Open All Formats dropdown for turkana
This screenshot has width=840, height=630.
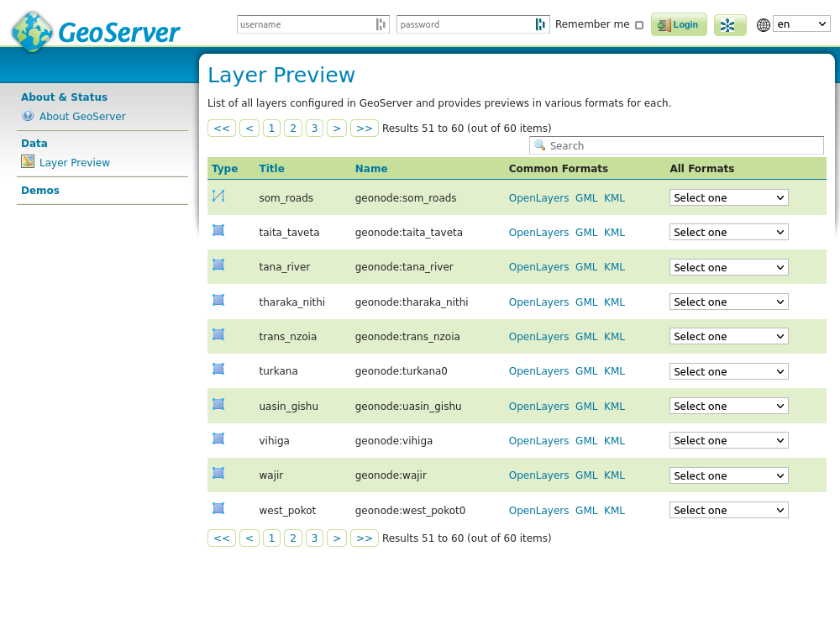click(x=728, y=371)
